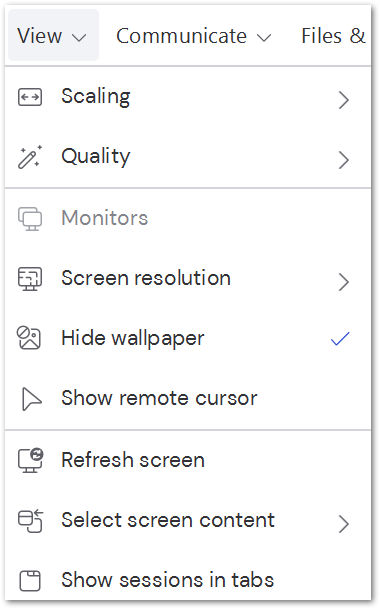Click the Hide wallpaper image icon
This screenshot has width=380, height=609.
(x=29, y=338)
